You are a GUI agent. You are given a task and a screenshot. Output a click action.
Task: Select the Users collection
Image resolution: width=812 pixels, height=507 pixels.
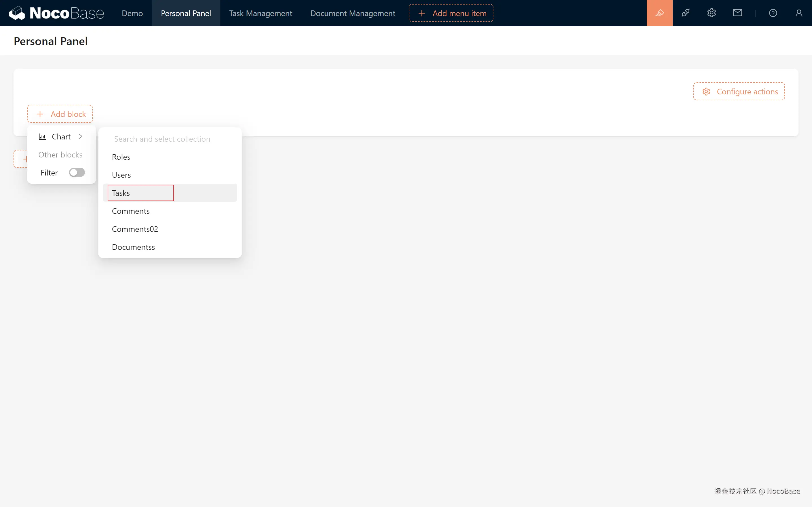(x=122, y=175)
